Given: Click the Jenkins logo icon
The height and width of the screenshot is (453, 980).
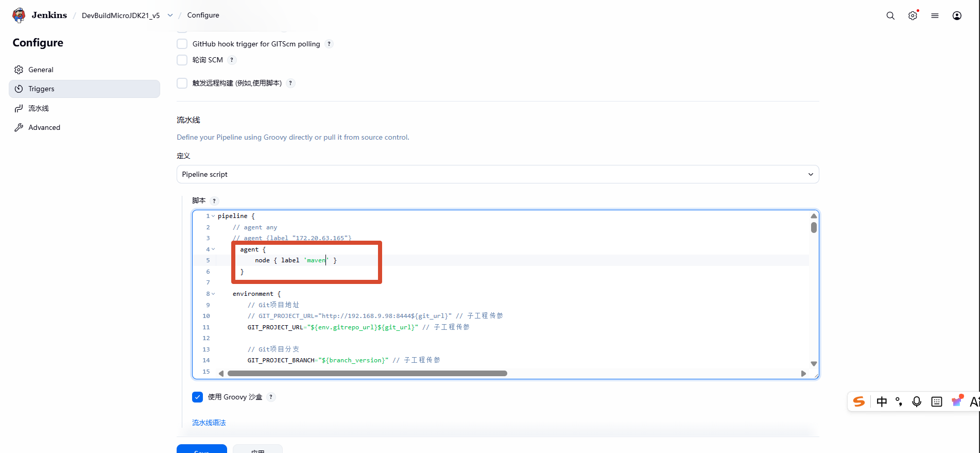Looking at the screenshot, I should pyautogui.click(x=19, y=15).
